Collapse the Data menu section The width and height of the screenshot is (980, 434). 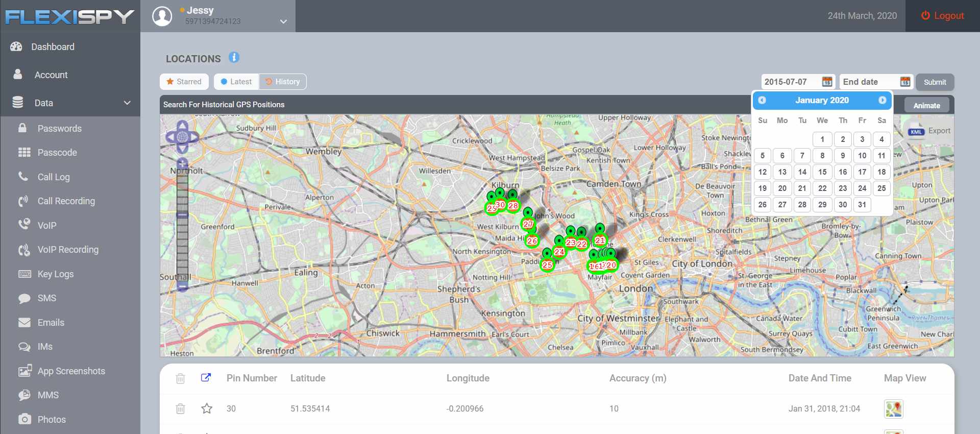tap(70, 103)
